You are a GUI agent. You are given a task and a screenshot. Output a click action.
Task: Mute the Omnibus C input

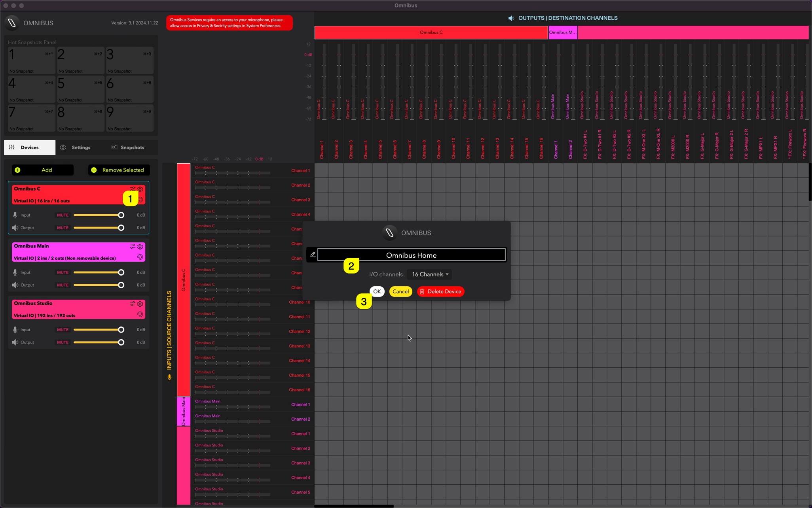[63, 215]
